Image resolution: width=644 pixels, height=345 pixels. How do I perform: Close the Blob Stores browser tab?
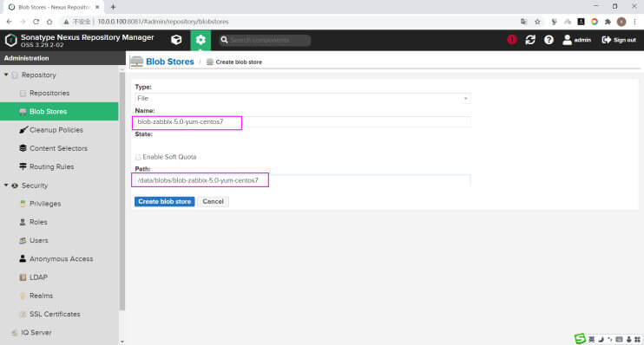point(97,7)
